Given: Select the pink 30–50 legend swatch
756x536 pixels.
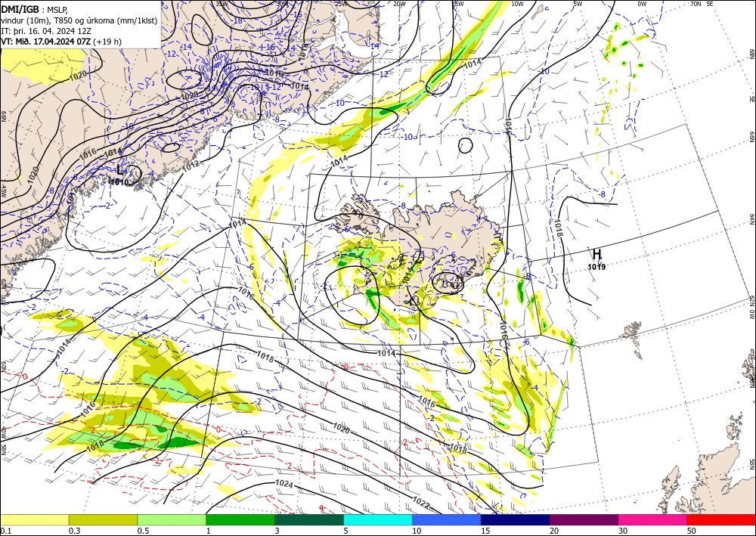Looking at the screenshot, I should pyautogui.click(x=653, y=520).
